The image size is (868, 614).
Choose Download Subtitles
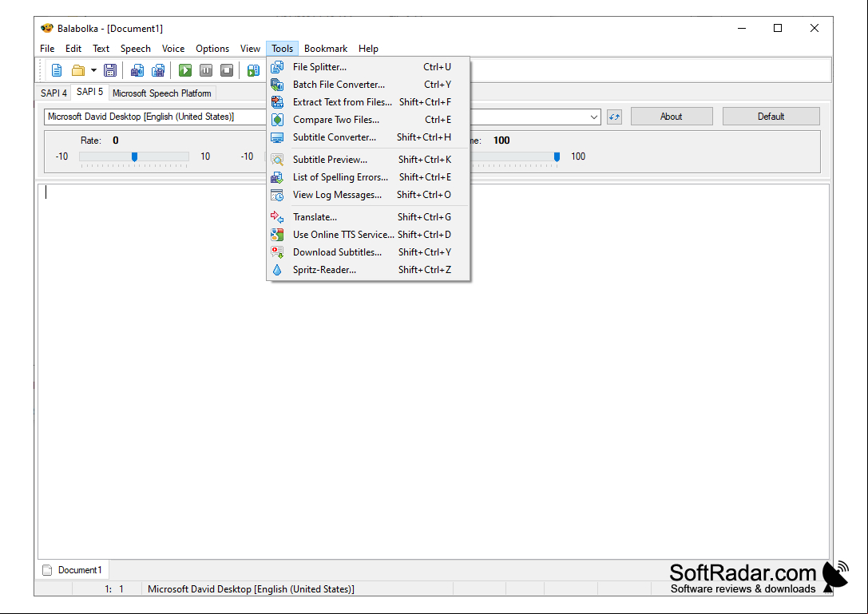point(368,252)
